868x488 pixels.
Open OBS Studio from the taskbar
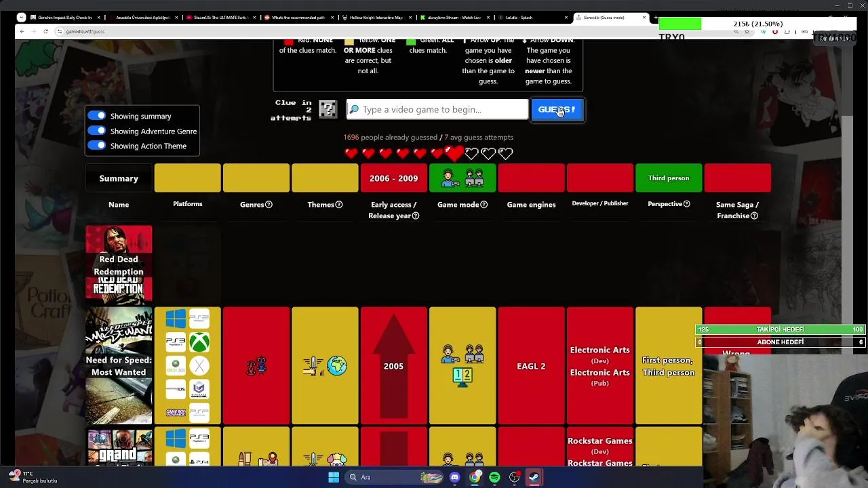pyautogui.click(x=515, y=477)
